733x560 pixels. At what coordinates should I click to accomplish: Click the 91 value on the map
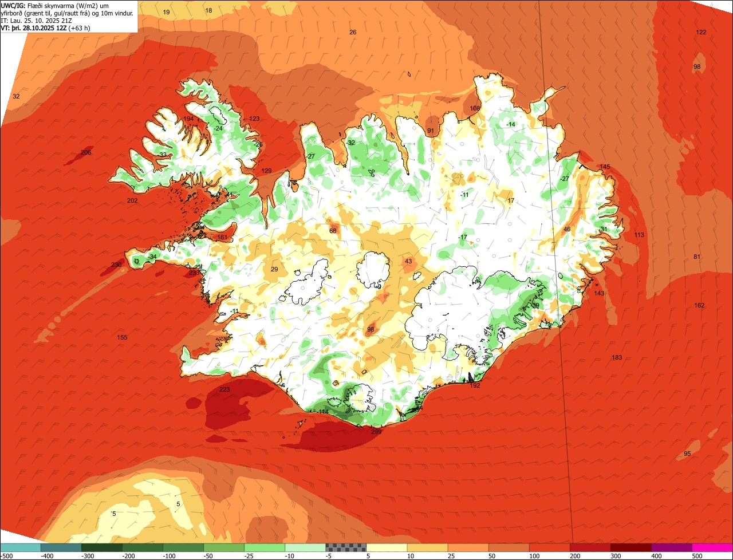tap(431, 131)
